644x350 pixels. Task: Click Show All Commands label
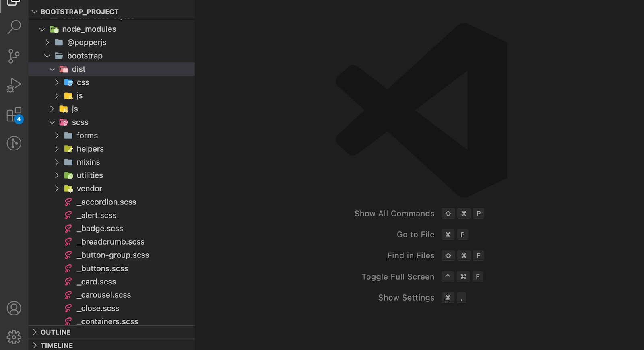point(394,214)
